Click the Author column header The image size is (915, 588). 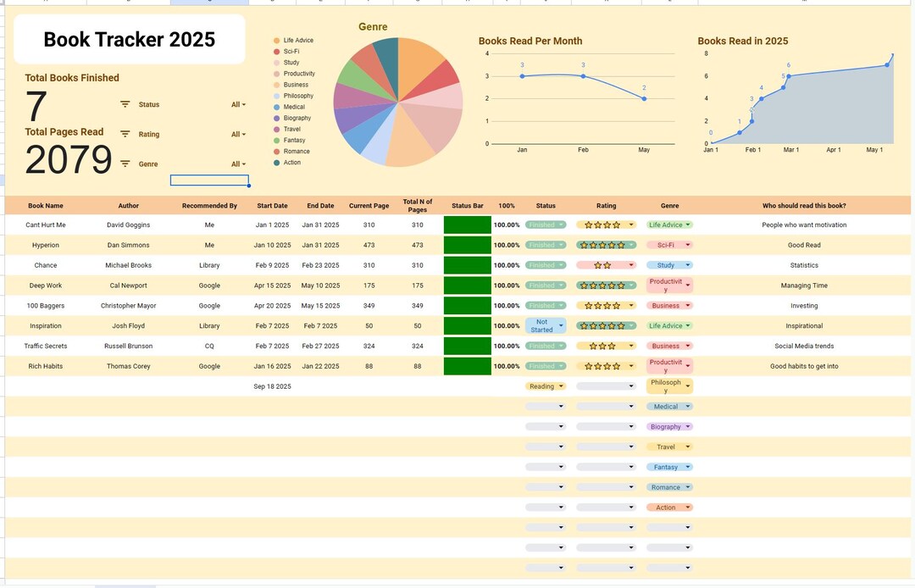[129, 205]
